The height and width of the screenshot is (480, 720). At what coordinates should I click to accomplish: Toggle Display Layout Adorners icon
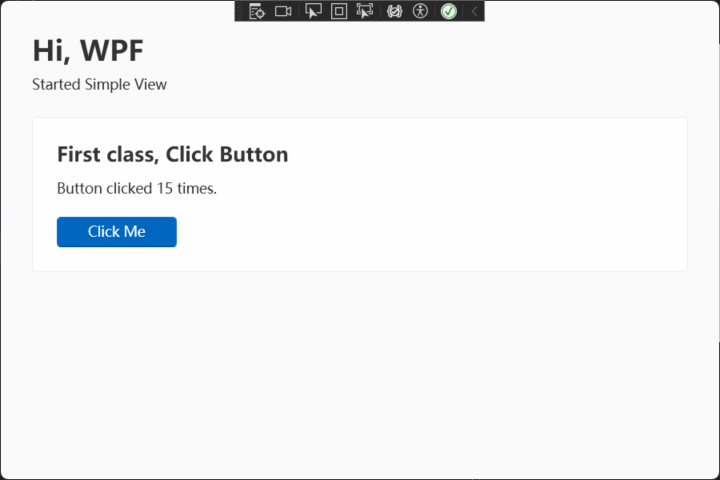tap(339, 11)
